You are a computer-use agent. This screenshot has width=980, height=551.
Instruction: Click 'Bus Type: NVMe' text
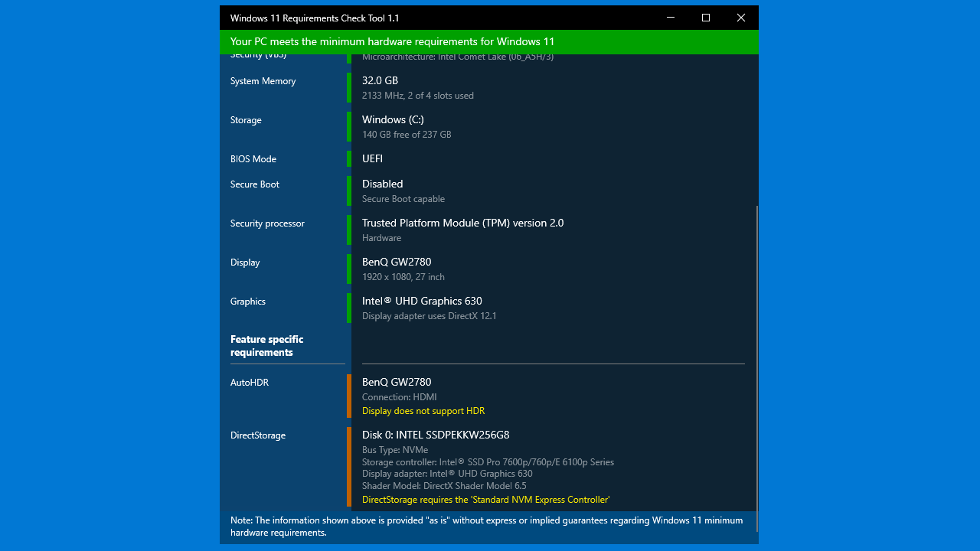pos(395,450)
